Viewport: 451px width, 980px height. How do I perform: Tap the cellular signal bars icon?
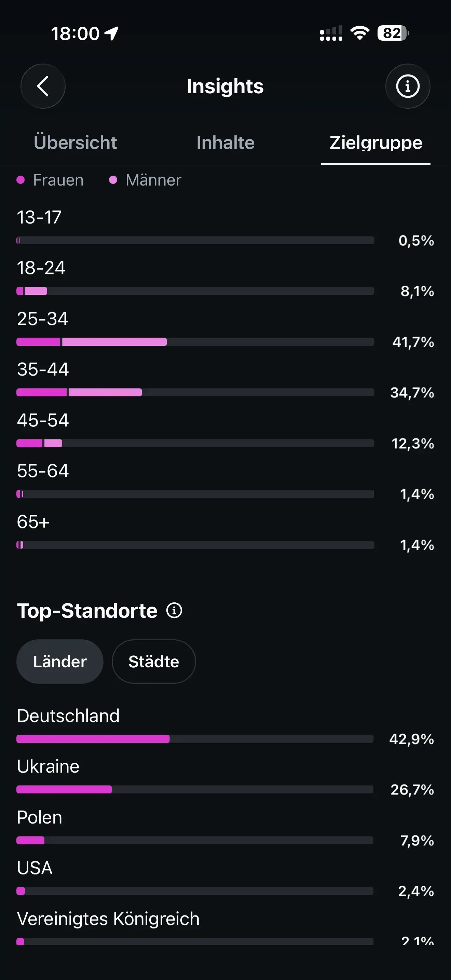(x=331, y=33)
